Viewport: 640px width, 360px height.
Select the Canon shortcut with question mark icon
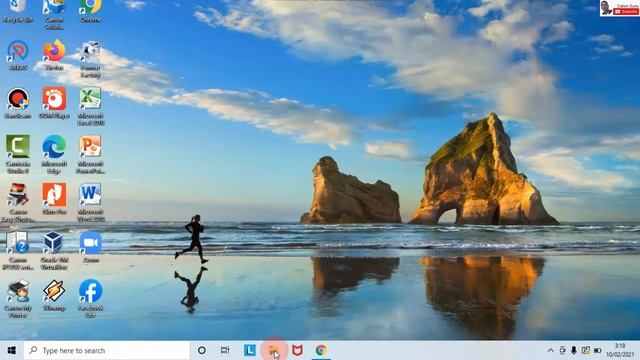[x=18, y=251]
